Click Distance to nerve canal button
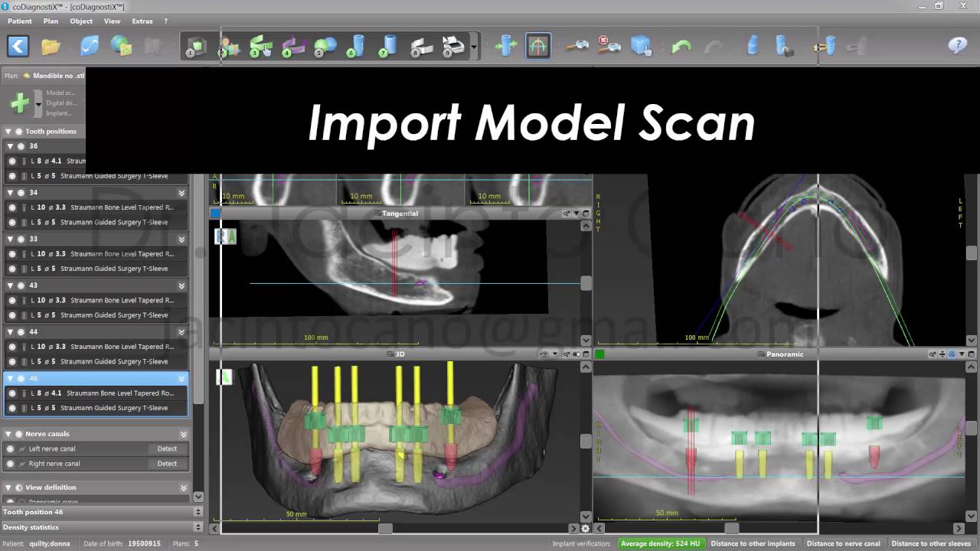Image resolution: width=980 pixels, height=551 pixels. [843, 543]
